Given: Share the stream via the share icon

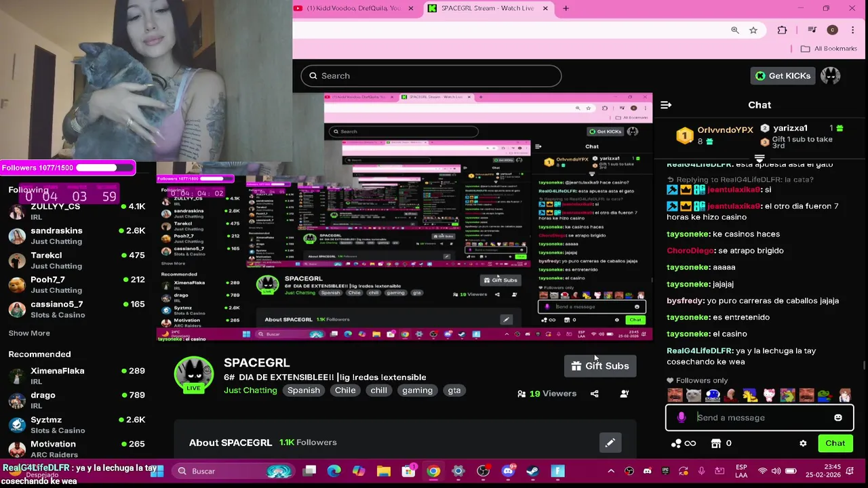Looking at the screenshot, I should click(x=594, y=394).
